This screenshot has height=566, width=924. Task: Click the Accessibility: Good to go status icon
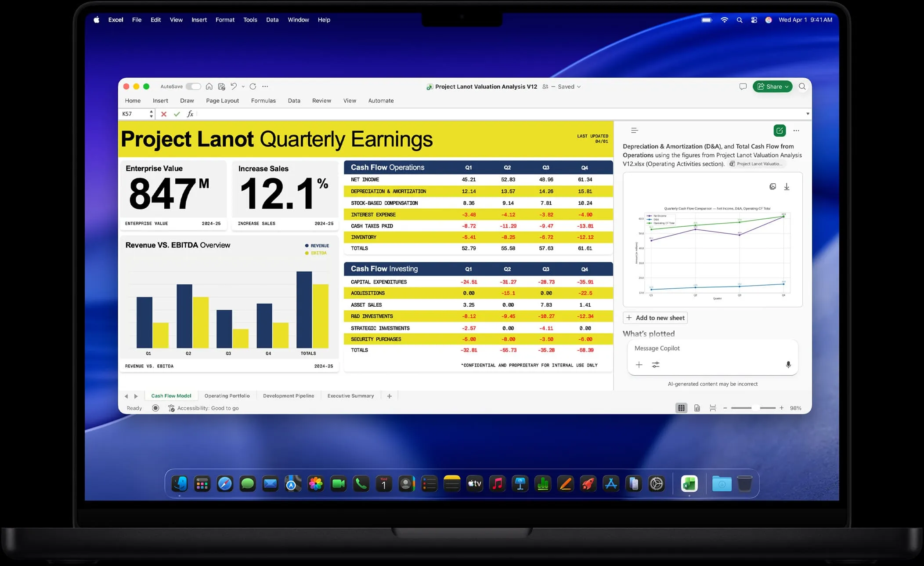pyautogui.click(x=171, y=408)
